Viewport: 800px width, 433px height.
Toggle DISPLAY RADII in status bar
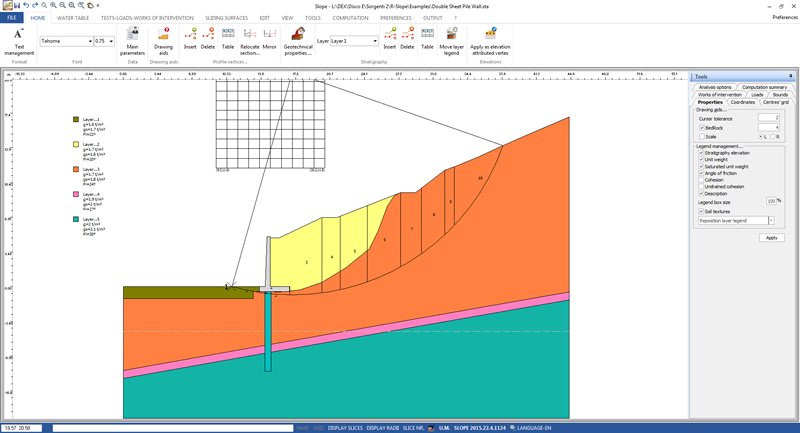pos(383,428)
